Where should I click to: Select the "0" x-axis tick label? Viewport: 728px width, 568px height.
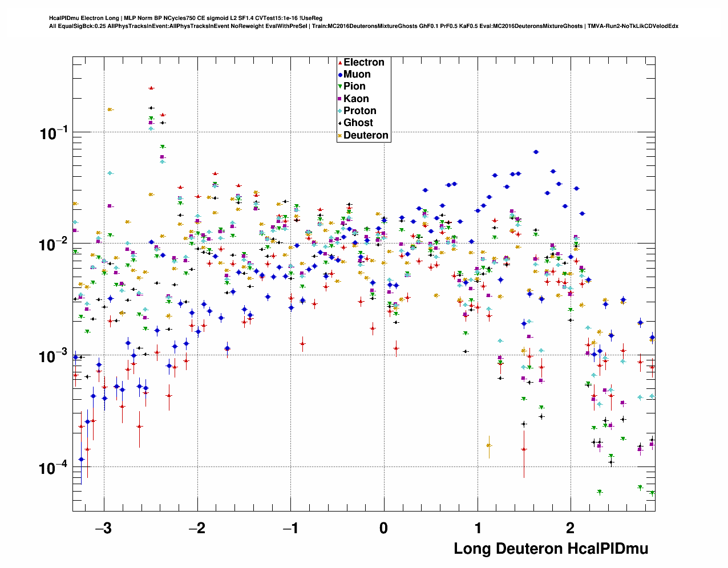(x=383, y=528)
